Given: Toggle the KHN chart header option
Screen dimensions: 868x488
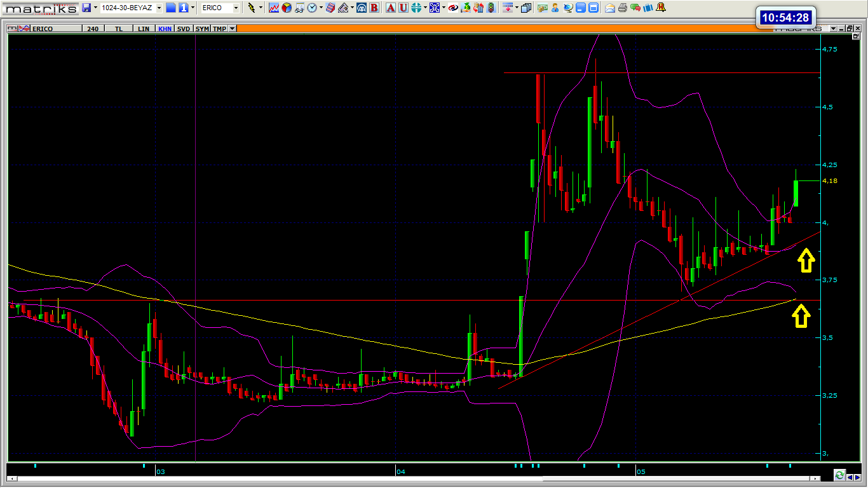Looking at the screenshot, I should (x=165, y=29).
